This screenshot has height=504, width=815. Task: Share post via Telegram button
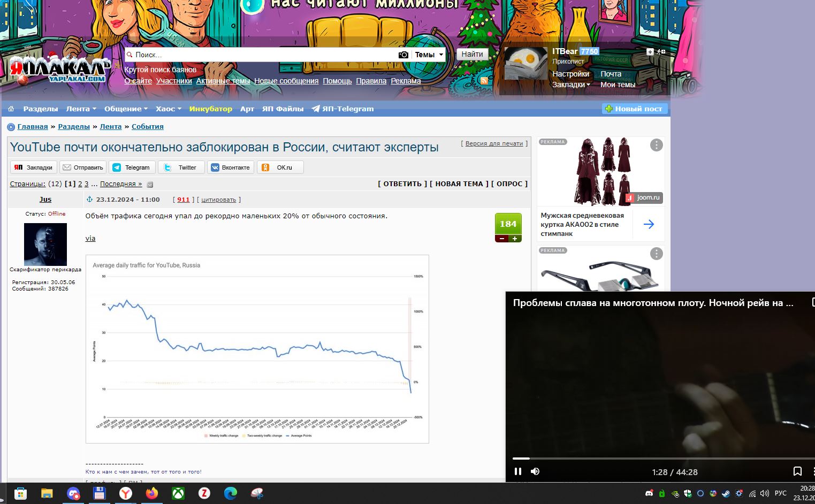tap(132, 167)
